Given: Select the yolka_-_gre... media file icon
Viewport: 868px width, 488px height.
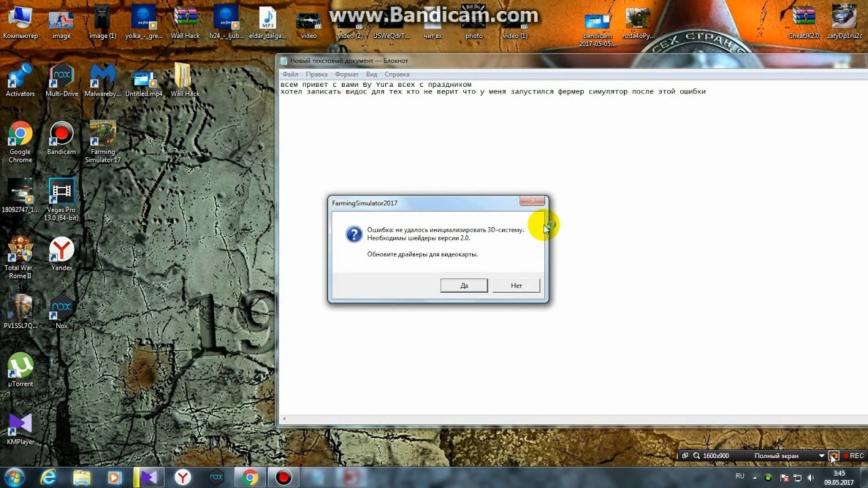Looking at the screenshot, I should (x=144, y=22).
